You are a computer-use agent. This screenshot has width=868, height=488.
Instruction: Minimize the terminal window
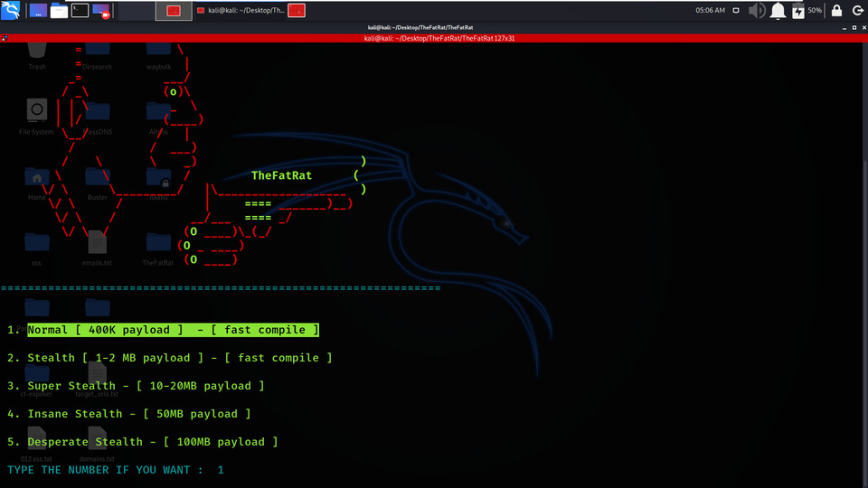point(844,28)
